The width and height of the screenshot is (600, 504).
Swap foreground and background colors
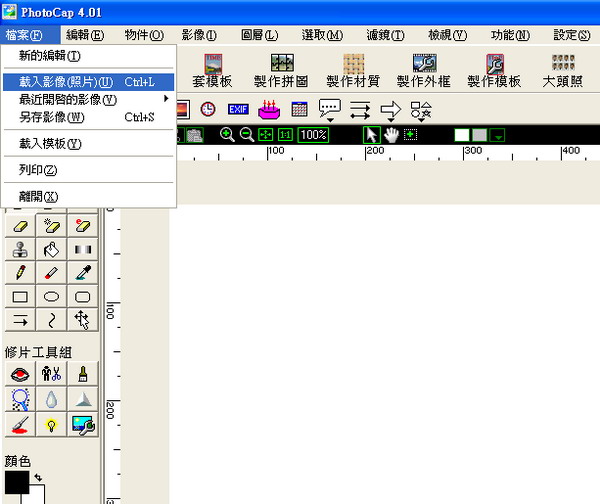point(38,478)
